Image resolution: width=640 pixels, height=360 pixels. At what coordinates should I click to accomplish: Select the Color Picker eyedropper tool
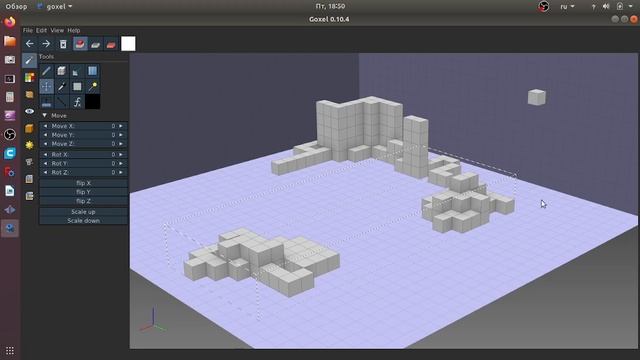tap(62, 87)
